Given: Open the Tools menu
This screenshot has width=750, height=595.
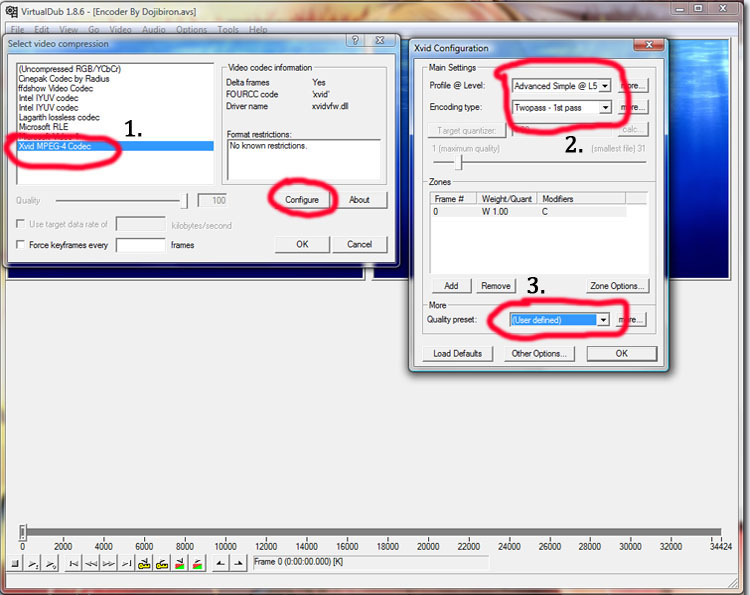Looking at the screenshot, I should tap(228, 30).
